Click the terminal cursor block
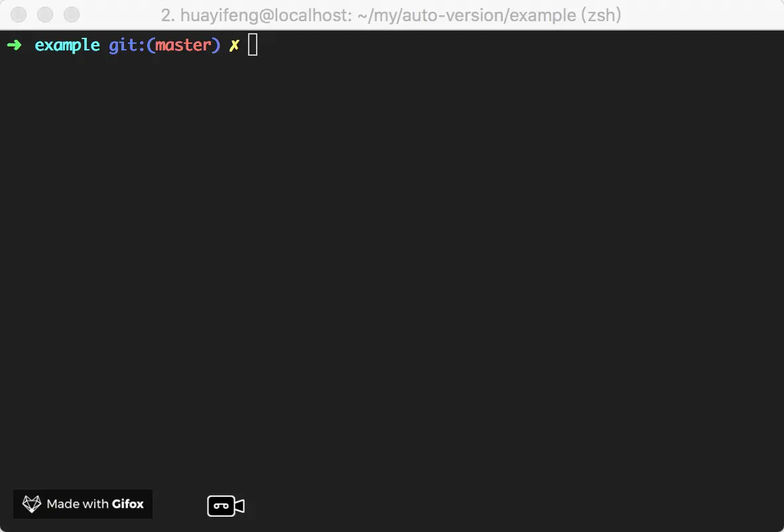Screen dimensions: 784x532 point(252,44)
